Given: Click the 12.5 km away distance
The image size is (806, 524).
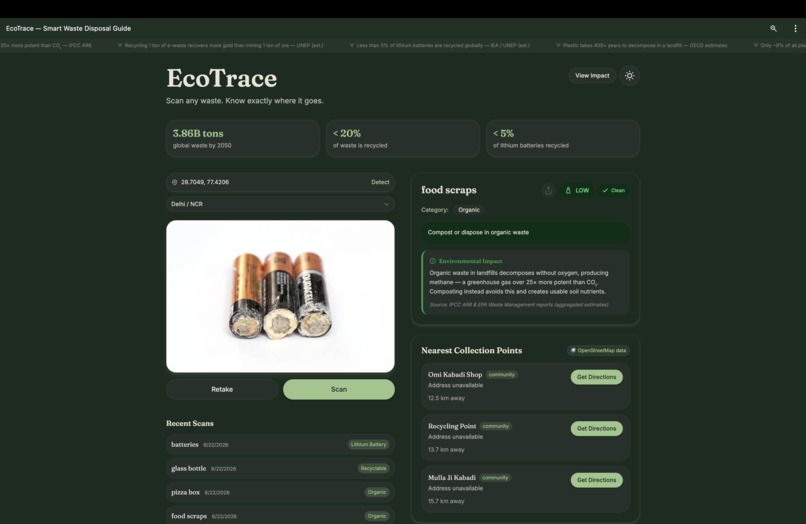Looking at the screenshot, I should pos(446,398).
